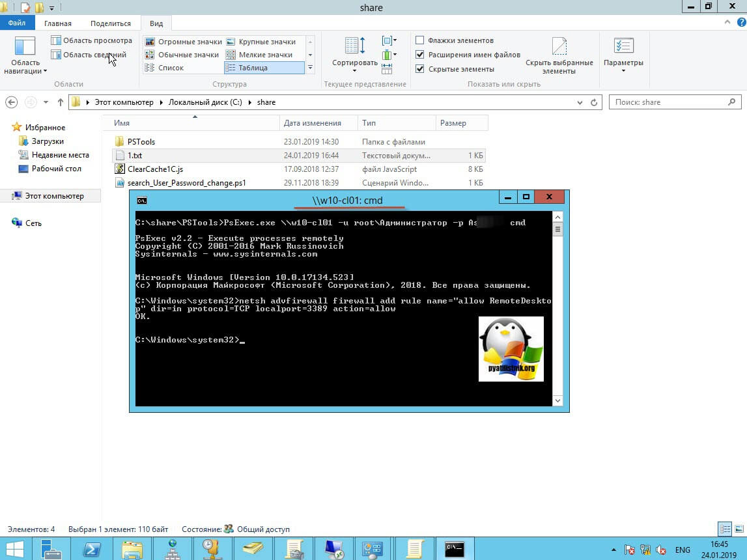The height and width of the screenshot is (560, 747).
Task: Click the search share input field
Action: (x=669, y=102)
